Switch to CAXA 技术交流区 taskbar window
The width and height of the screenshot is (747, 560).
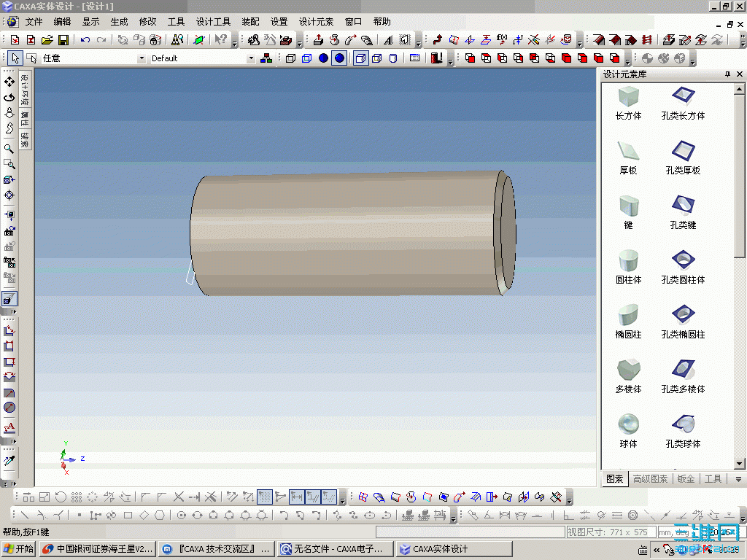pyautogui.click(x=216, y=549)
